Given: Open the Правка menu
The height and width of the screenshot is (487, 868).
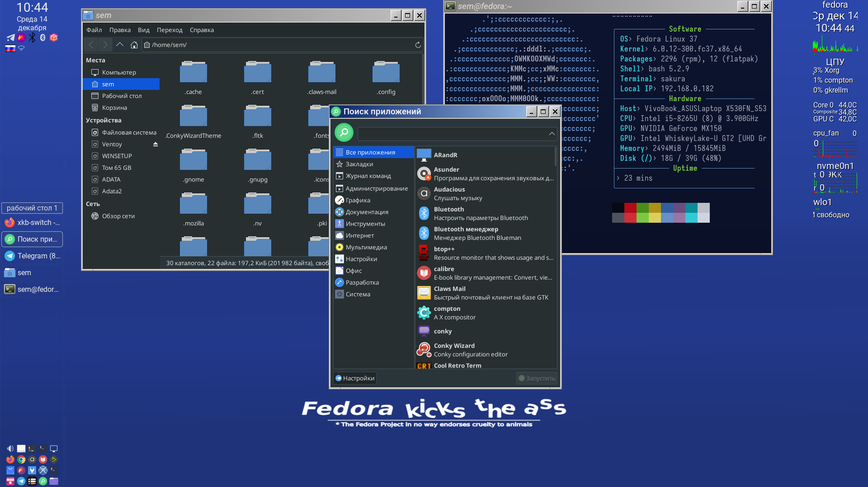Looking at the screenshot, I should 120,30.
